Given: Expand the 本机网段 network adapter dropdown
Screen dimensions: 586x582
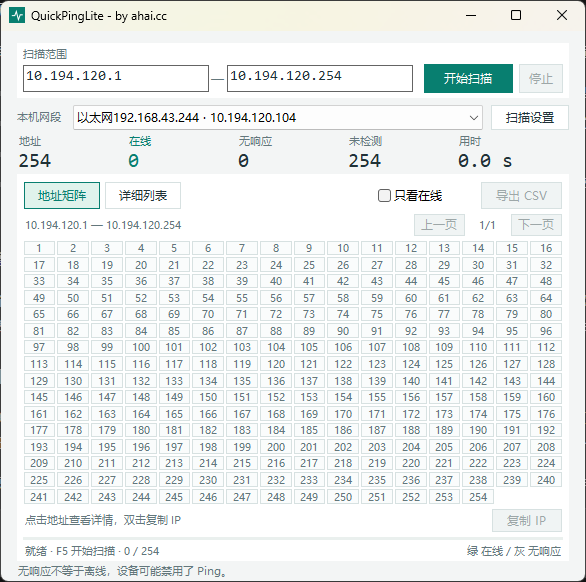Looking at the screenshot, I should tap(278, 118).
